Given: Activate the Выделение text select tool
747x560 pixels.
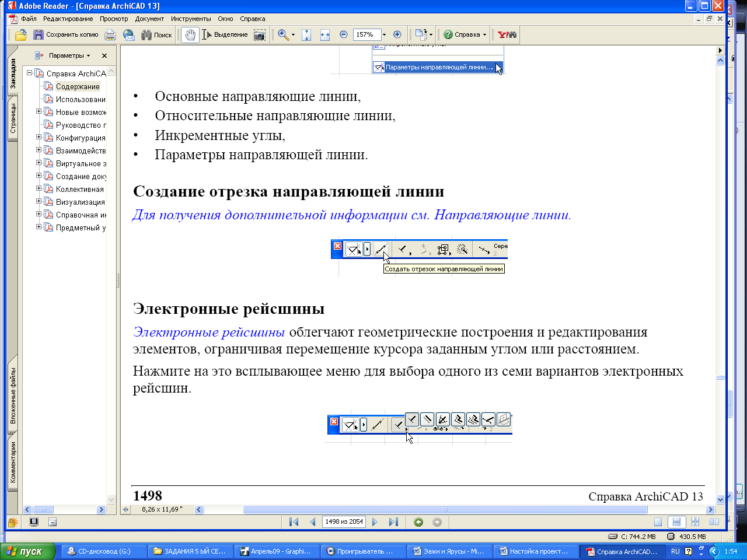Looking at the screenshot, I should coord(225,35).
